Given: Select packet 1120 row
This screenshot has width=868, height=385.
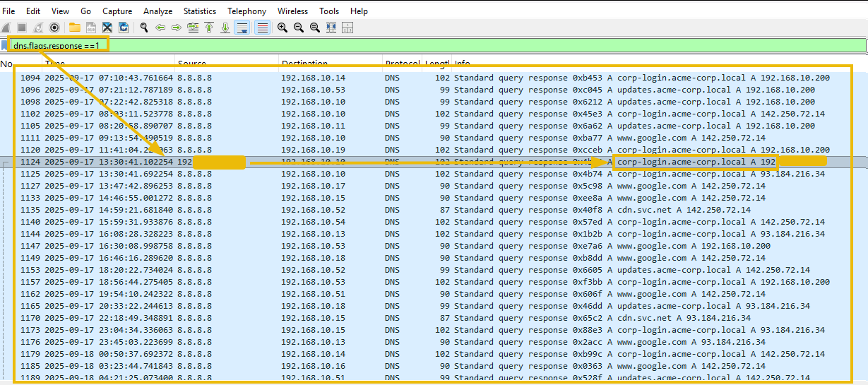Looking at the screenshot, I should pyautogui.click(x=434, y=150).
